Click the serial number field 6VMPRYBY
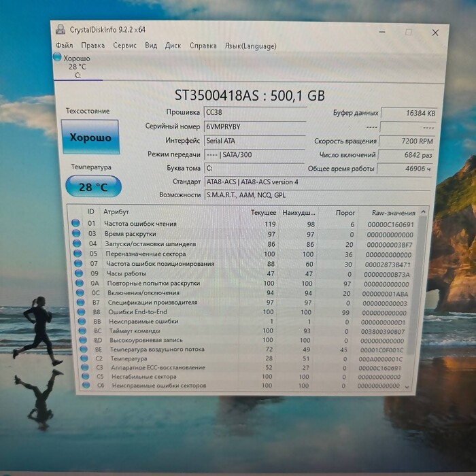Screen dimensions: 476x476 [255, 126]
